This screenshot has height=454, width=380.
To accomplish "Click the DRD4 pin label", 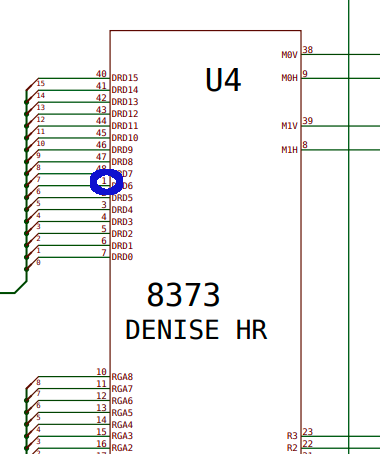I will tap(122, 210).
